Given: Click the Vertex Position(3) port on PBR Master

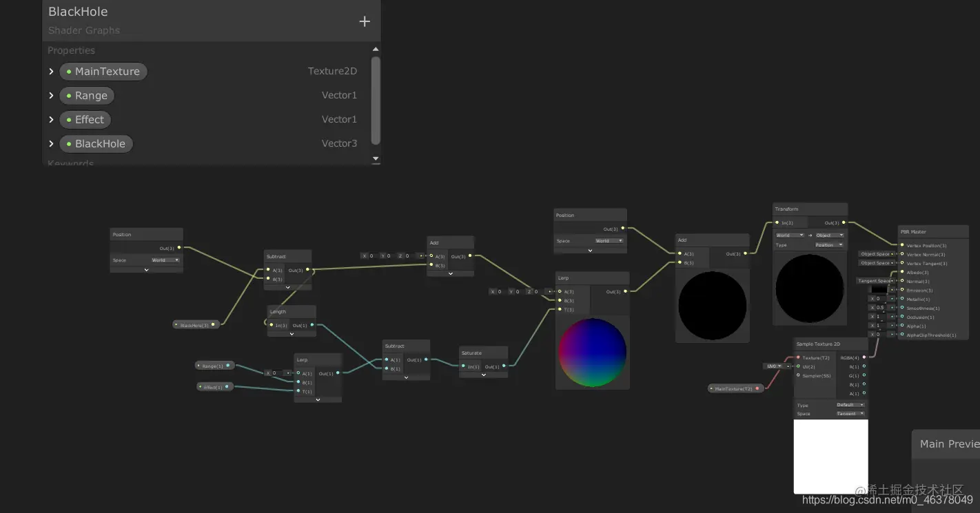Looking at the screenshot, I should point(901,245).
